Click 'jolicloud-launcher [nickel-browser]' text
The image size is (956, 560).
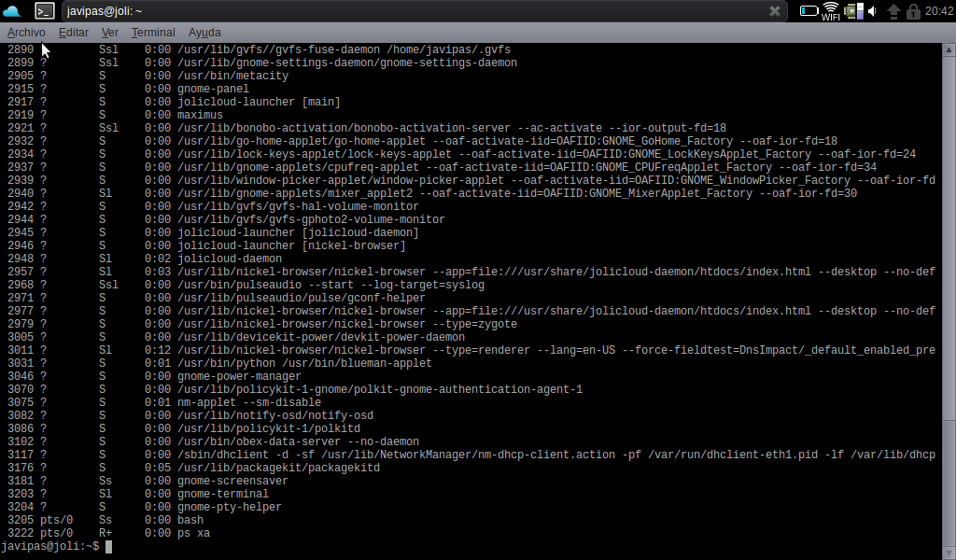click(x=291, y=245)
